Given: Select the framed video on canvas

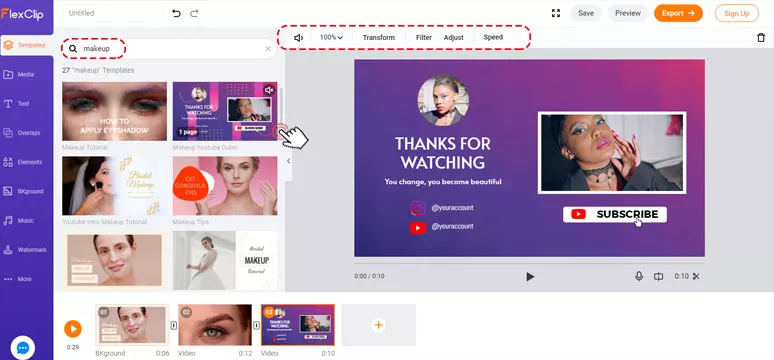Looking at the screenshot, I should (612, 153).
